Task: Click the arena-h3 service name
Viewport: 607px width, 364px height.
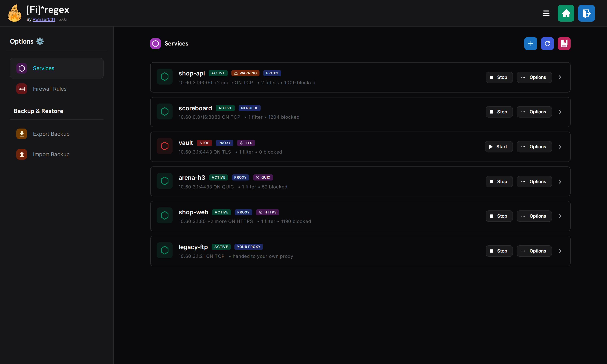Action: [192, 178]
